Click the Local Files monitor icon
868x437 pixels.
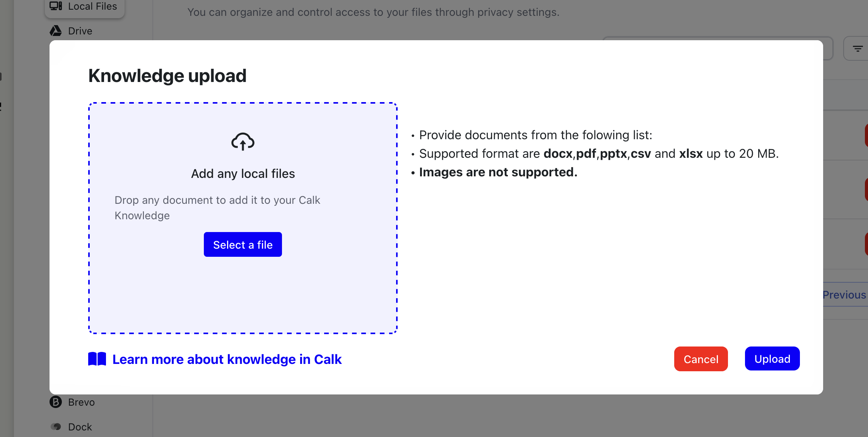click(x=56, y=6)
